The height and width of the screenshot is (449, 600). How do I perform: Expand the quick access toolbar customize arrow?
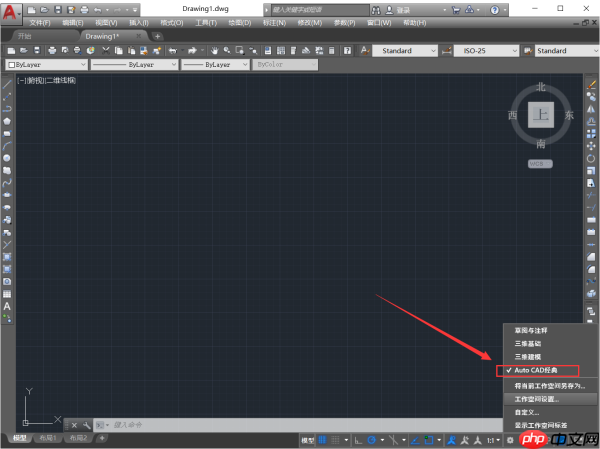[135, 10]
